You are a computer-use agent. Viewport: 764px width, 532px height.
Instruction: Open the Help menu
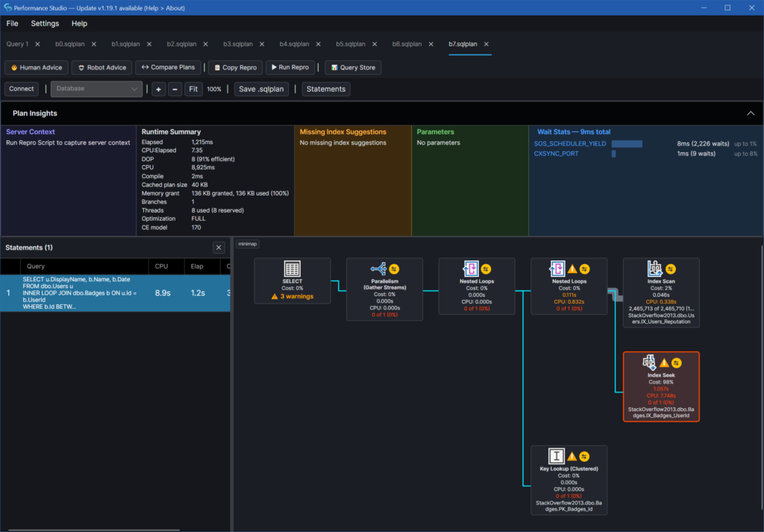(x=79, y=23)
